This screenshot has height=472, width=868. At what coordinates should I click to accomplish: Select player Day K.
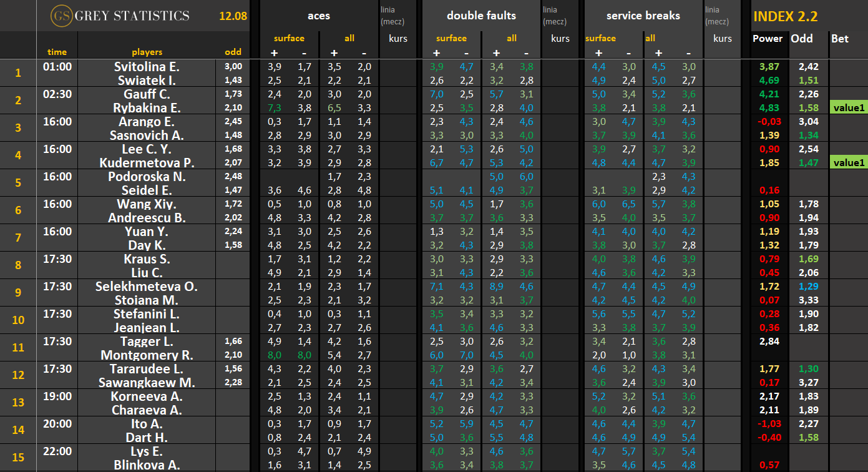(147, 245)
